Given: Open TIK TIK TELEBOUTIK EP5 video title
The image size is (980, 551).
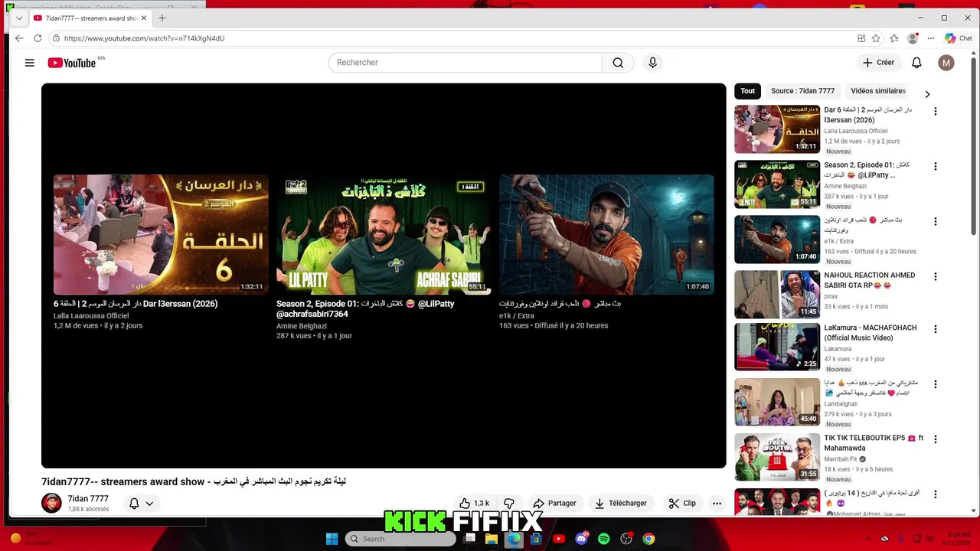Looking at the screenshot, I should pyautogui.click(x=874, y=443).
